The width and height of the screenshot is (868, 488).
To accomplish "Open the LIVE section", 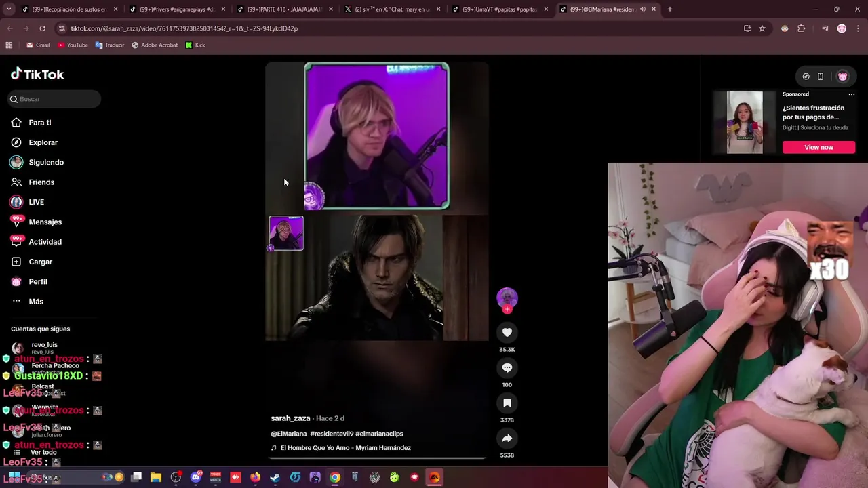I will tap(27, 202).
